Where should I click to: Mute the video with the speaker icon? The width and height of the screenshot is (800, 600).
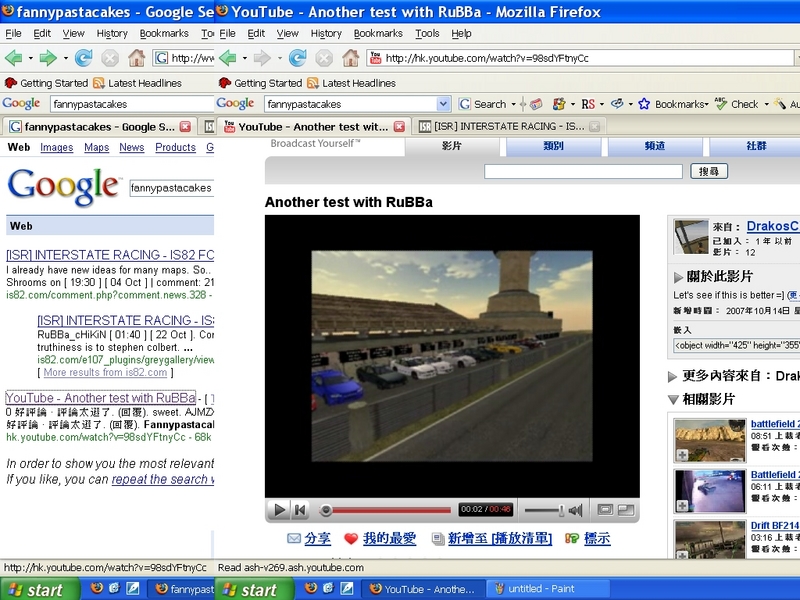click(576, 510)
